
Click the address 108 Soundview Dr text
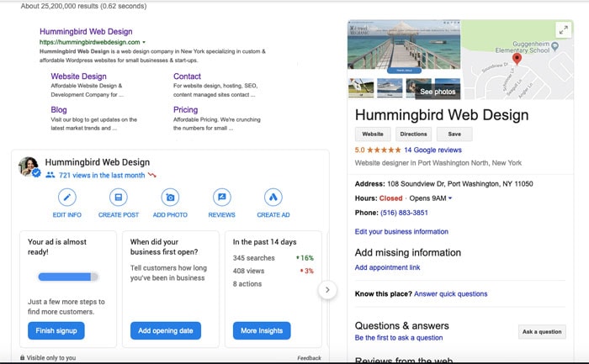(x=460, y=184)
